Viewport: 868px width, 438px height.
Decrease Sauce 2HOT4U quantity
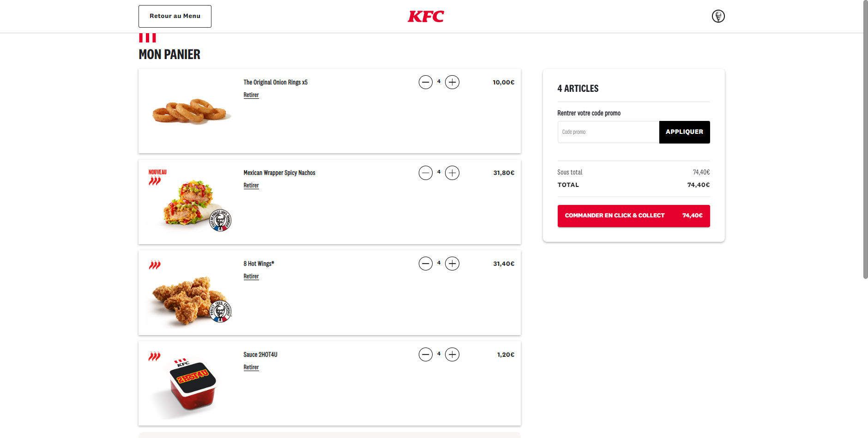[x=426, y=354]
